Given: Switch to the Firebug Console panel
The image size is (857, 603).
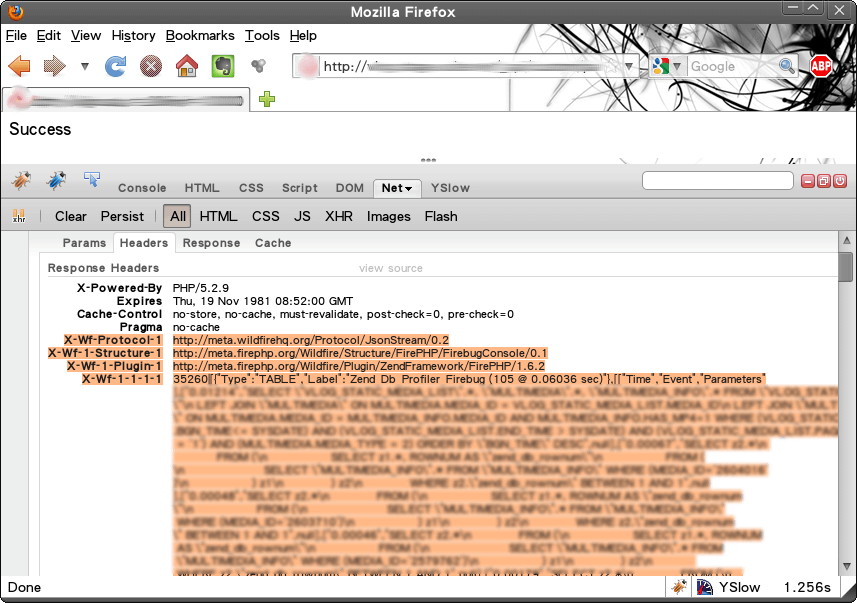Looking at the screenshot, I should pyautogui.click(x=142, y=188).
